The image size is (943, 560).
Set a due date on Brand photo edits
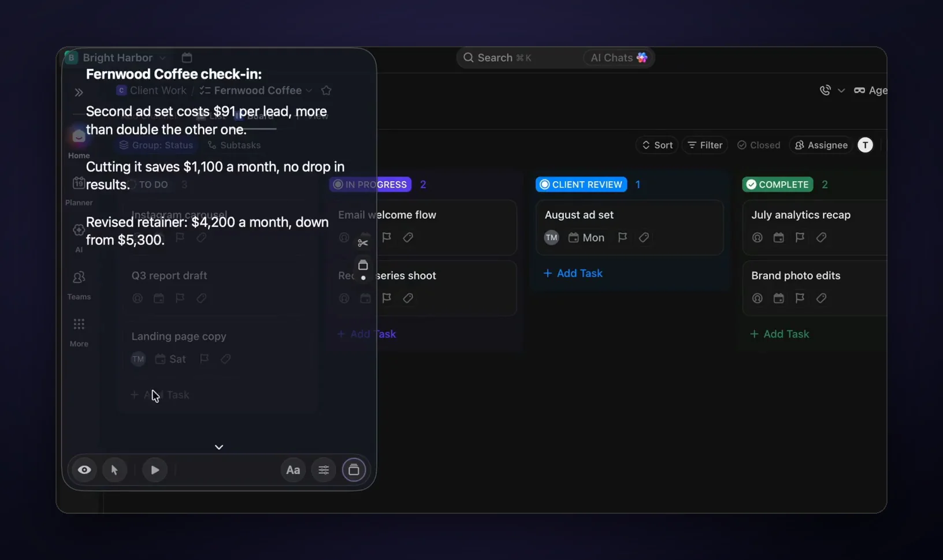pos(779,298)
